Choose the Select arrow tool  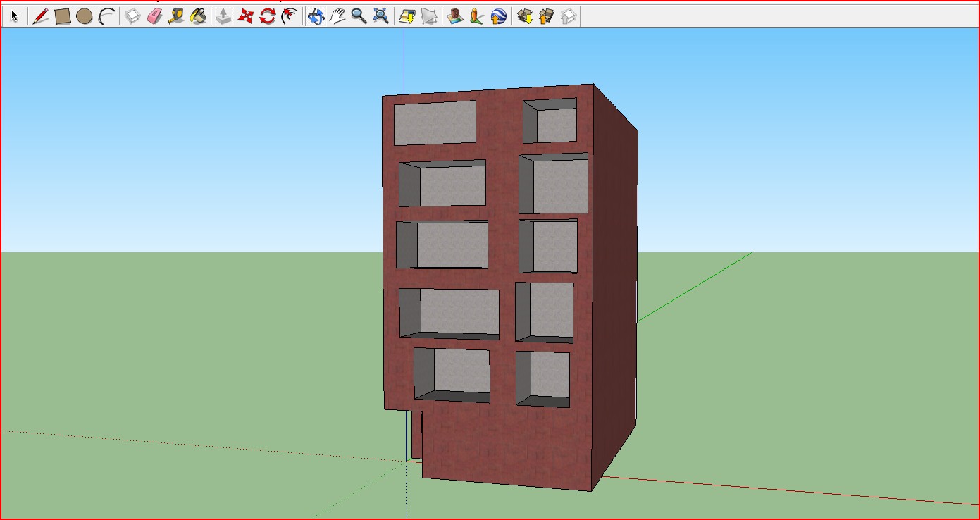[15, 16]
